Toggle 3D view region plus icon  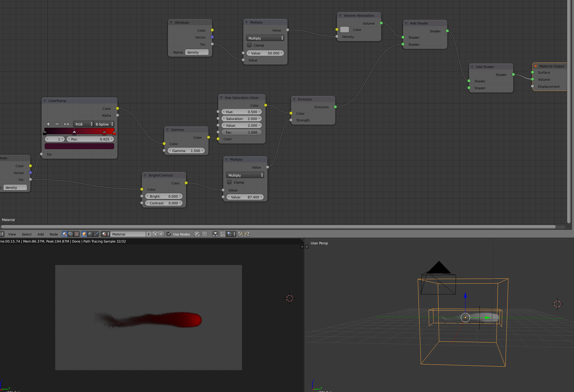pyautogui.click(x=307, y=247)
